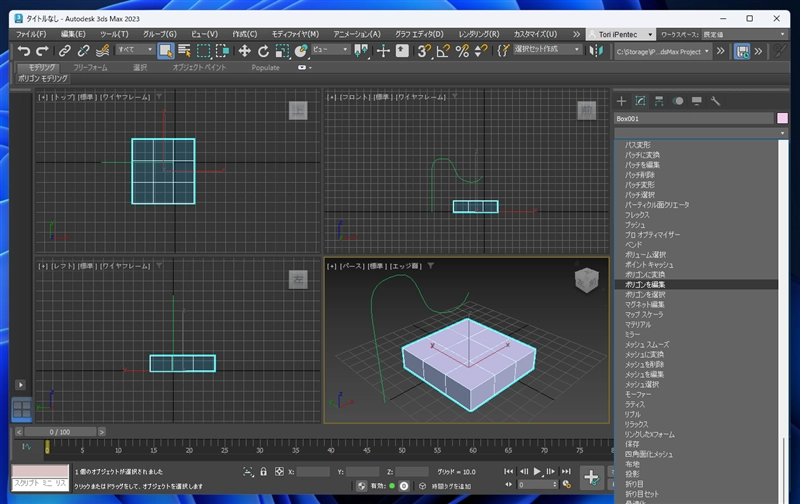
Task: Expand the hidden menu items chevron in menu bar
Action: pos(576,34)
